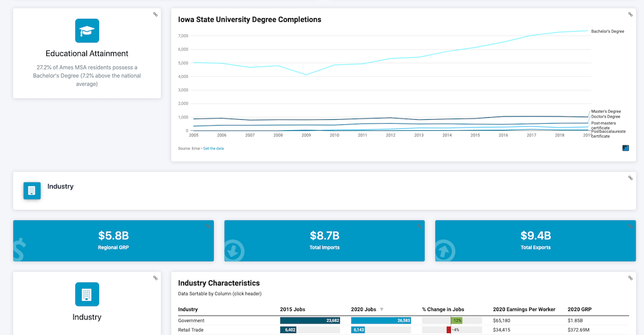644x335 pixels.
Task: Click Government 2015 Jobs bar 23,682
Action: (310, 321)
